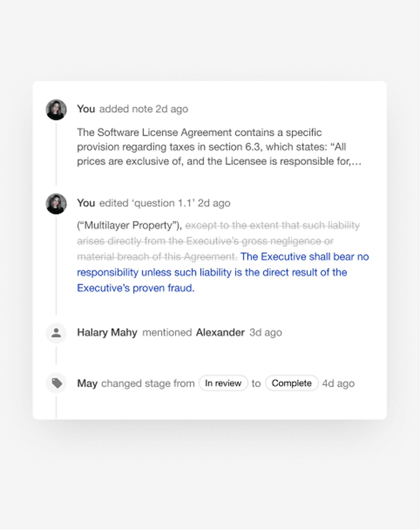Click the '3d ago' mention timestamp
This screenshot has width=420, height=530.
(x=266, y=333)
